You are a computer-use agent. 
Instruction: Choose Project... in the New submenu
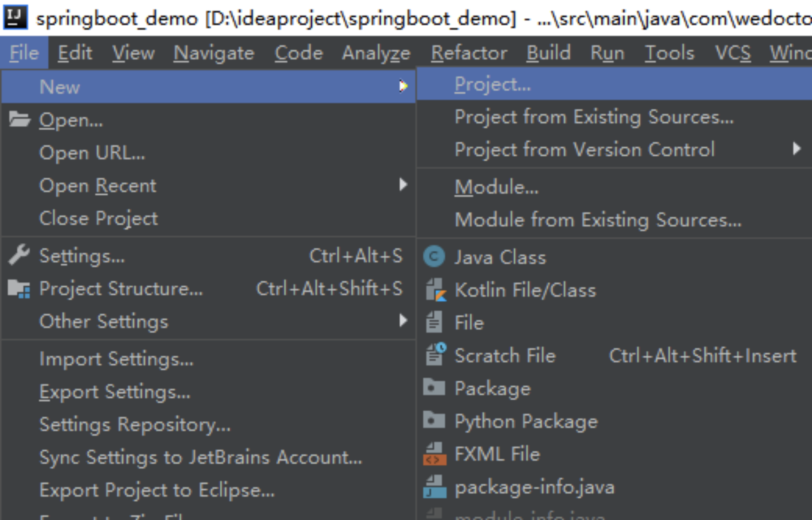(x=493, y=84)
